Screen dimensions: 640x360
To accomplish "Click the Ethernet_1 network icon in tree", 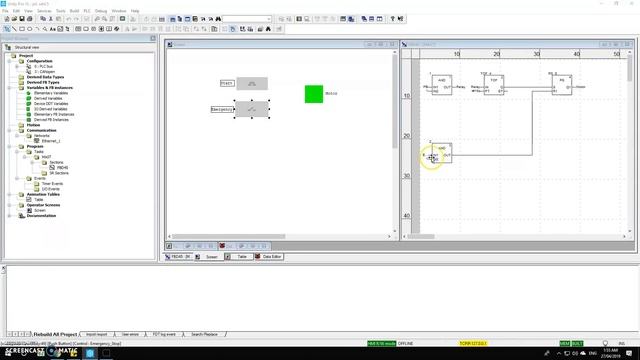I will point(37,141).
